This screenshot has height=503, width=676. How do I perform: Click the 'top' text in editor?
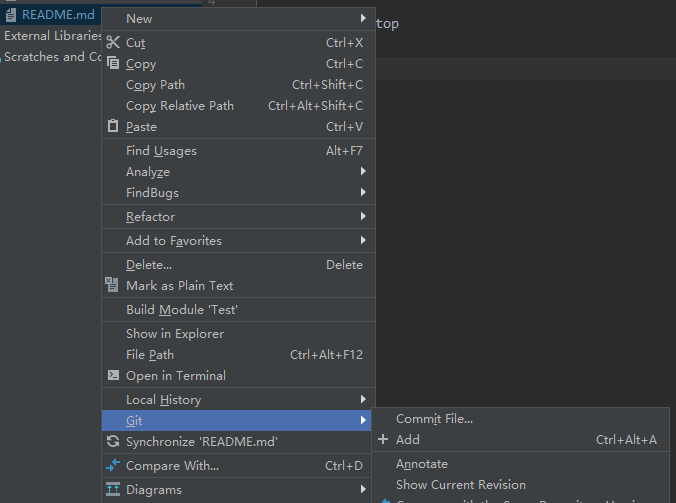coord(387,24)
